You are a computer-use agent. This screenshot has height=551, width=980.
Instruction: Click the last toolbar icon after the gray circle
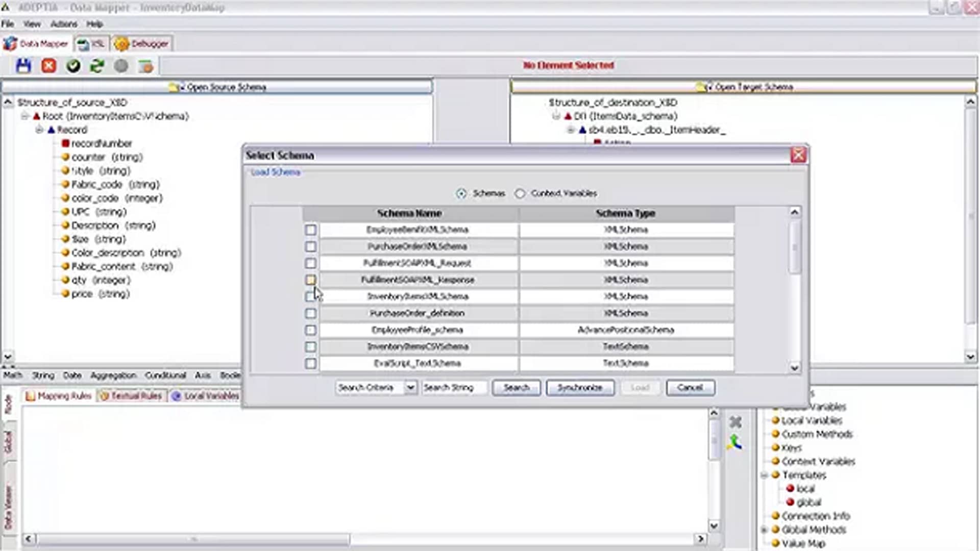[145, 66]
